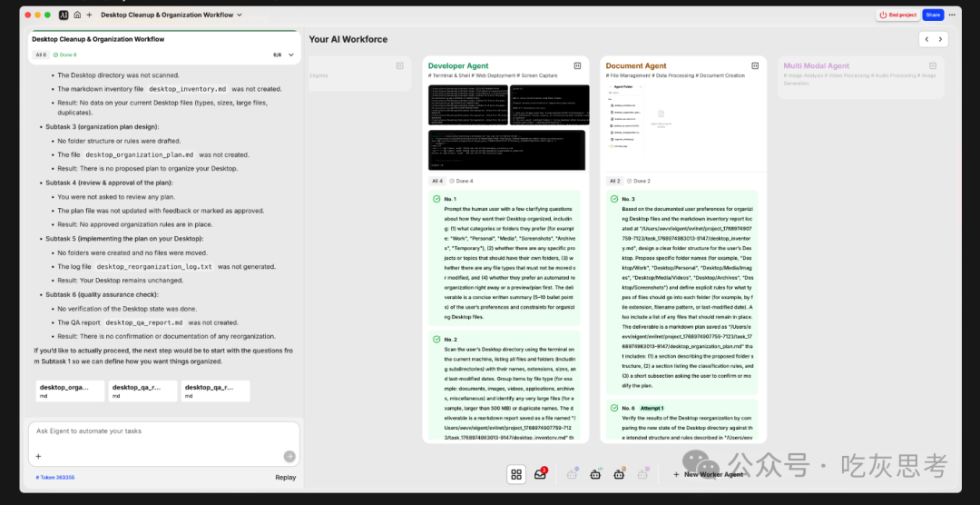The height and width of the screenshot is (505, 980).
Task: Click the blue Share button
Action: click(933, 15)
